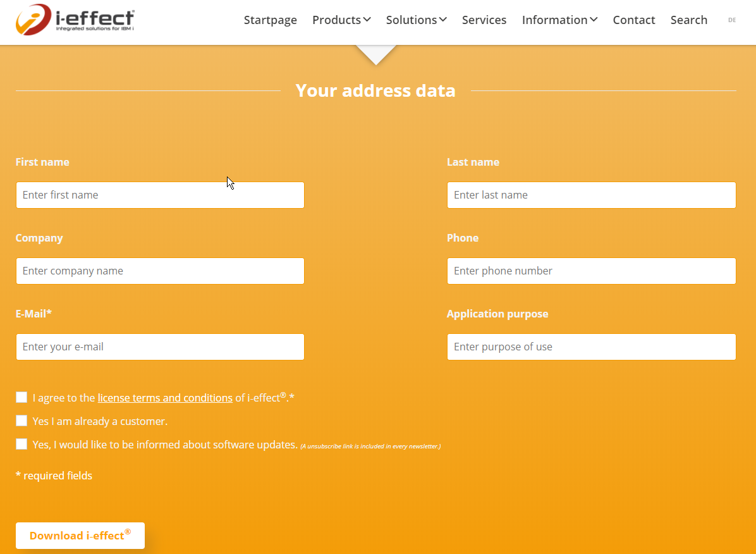Image resolution: width=756 pixels, height=554 pixels.
Task: Open the Solutions dropdown menu
Action: (416, 20)
